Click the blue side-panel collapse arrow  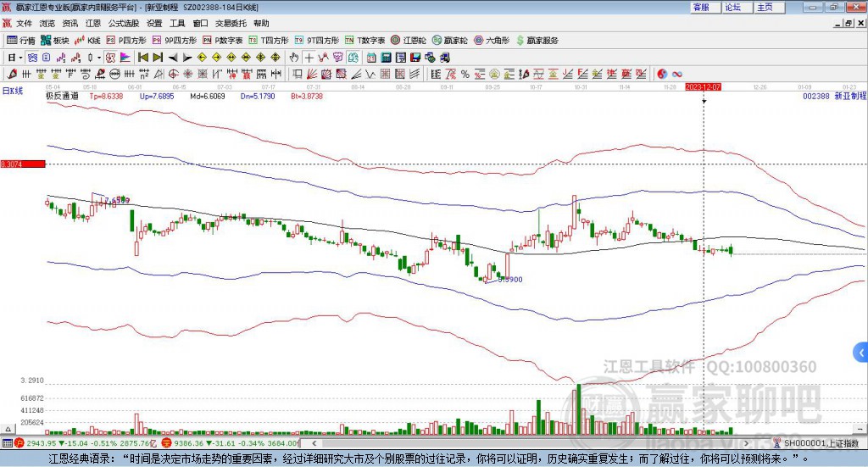(x=861, y=353)
